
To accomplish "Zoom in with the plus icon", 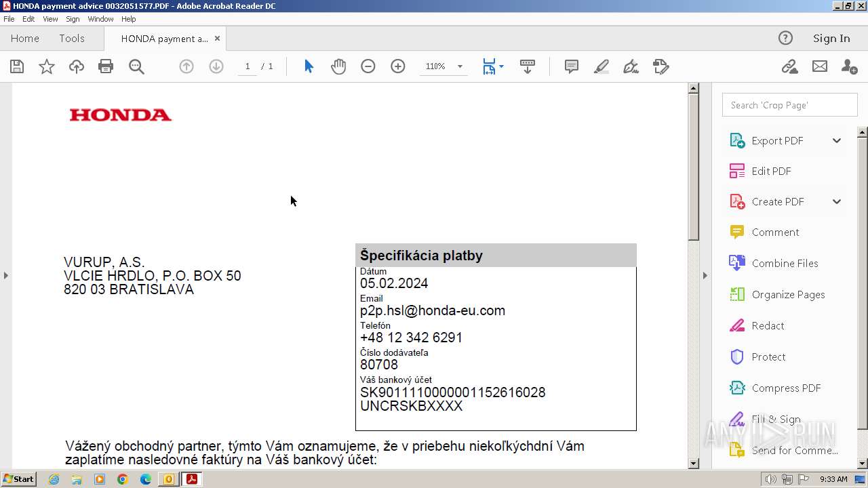I will (x=398, y=66).
